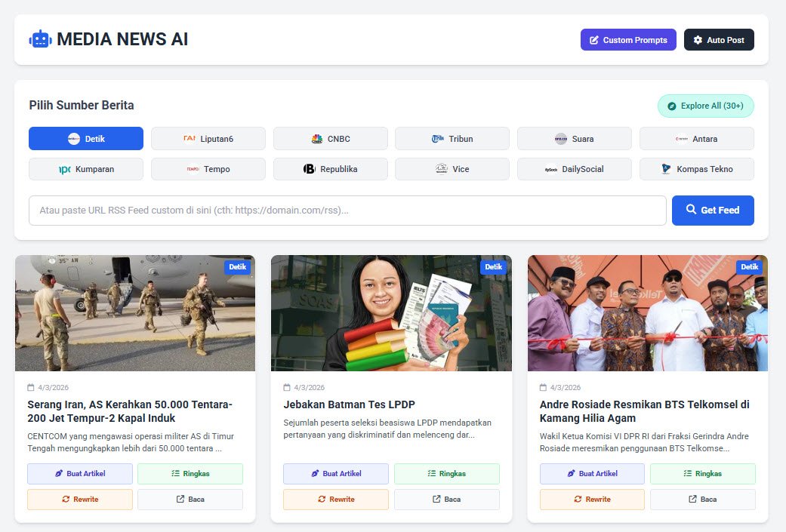Click the calendar icon on Serang Iran card
This screenshot has width=786, height=532.
point(31,387)
